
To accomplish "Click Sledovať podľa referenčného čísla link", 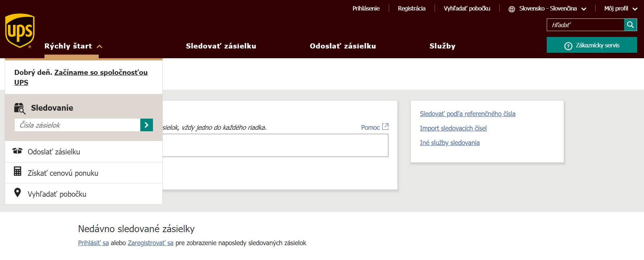I will pos(468,114).
